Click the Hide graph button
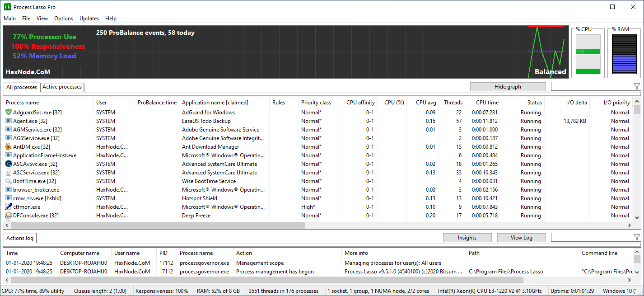The image size is (644, 296). click(508, 87)
